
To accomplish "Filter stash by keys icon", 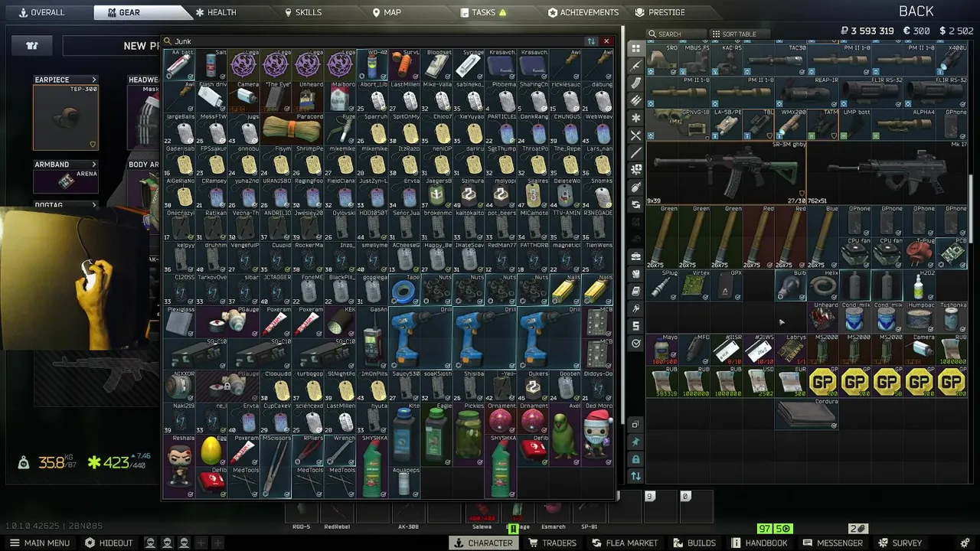I will tap(635, 308).
